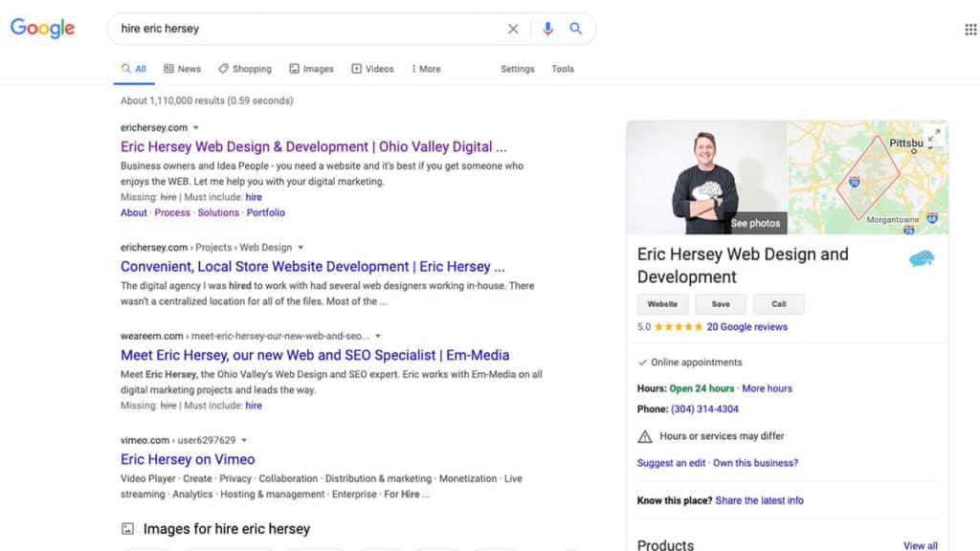The width and height of the screenshot is (980, 551).
Task: Expand the erichersey.com result dropdown arrow
Action: click(196, 127)
